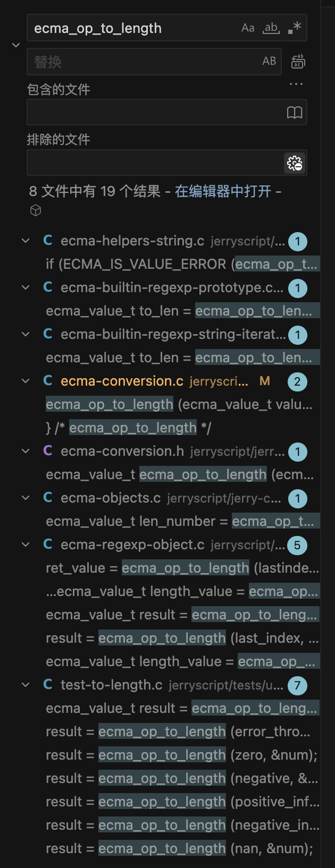Viewport: 335px width, 868px height.
Task: Enable preserve case in replace field
Action: click(268, 61)
